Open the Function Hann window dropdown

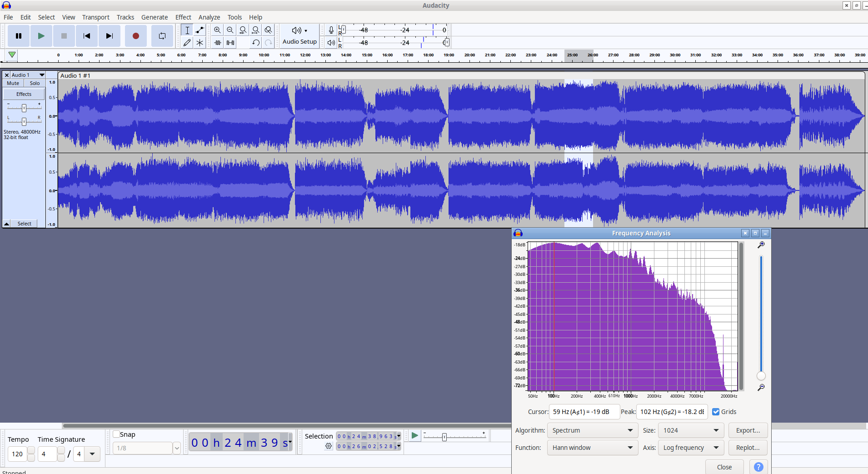click(x=593, y=448)
